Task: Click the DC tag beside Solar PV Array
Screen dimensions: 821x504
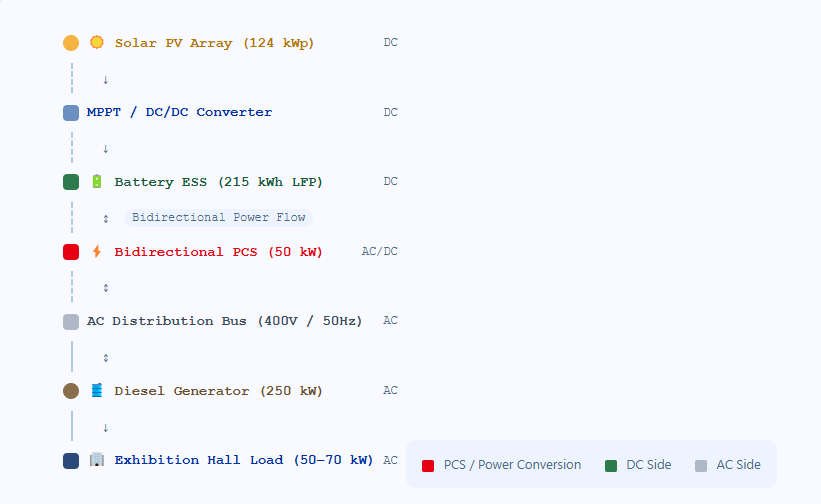Action: tap(391, 42)
